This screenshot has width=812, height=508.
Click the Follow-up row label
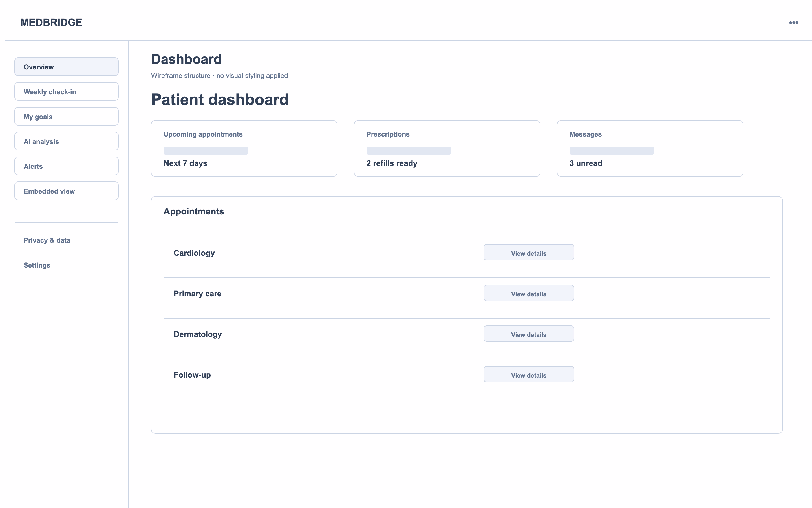(192, 375)
